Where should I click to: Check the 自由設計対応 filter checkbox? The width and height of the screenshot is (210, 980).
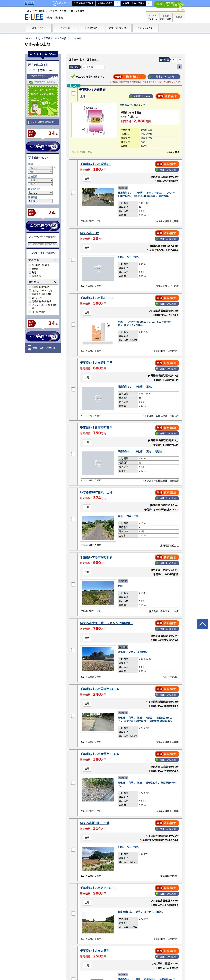[x=30, y=312]
